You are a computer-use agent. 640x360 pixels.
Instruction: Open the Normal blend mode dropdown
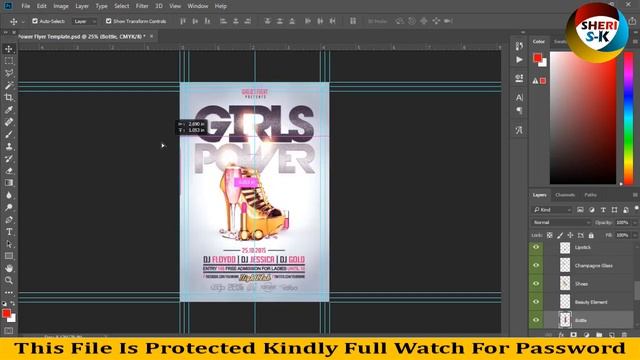(x=561, y=222)
